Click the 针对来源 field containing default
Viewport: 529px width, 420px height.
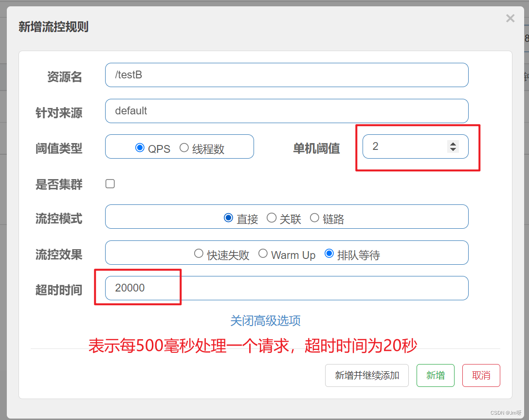tap(287, 111)
